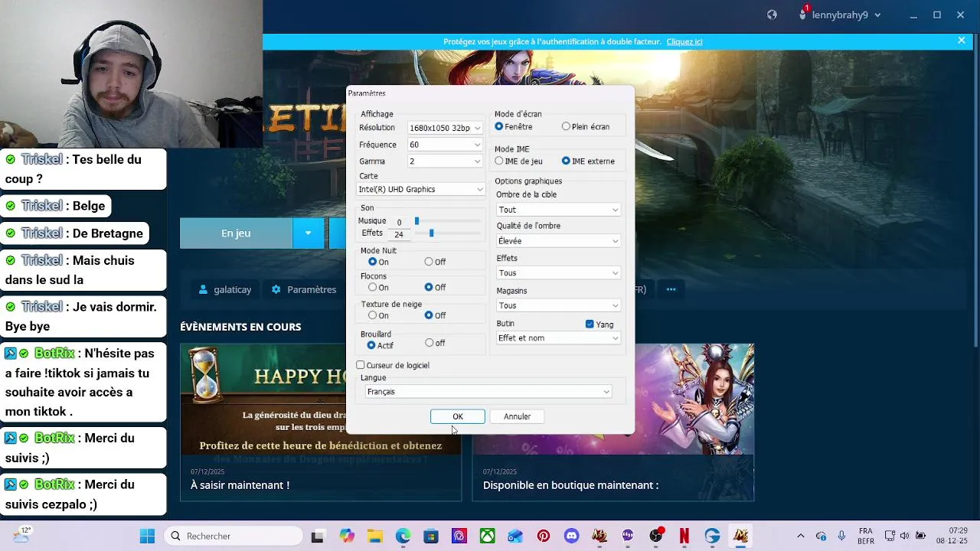Open launcher globe icon near username
This screenshot has width=980, height=551.
click(x=772, y=15)
